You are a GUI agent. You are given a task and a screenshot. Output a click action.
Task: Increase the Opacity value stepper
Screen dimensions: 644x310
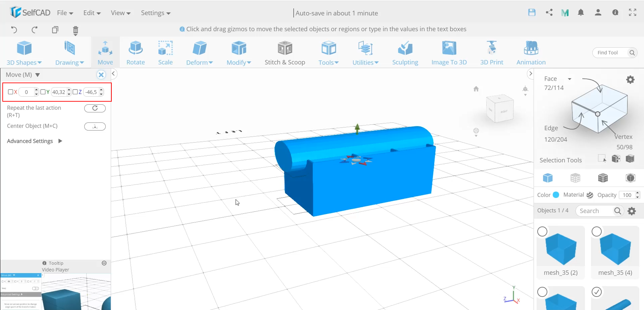tap(637, 193)
